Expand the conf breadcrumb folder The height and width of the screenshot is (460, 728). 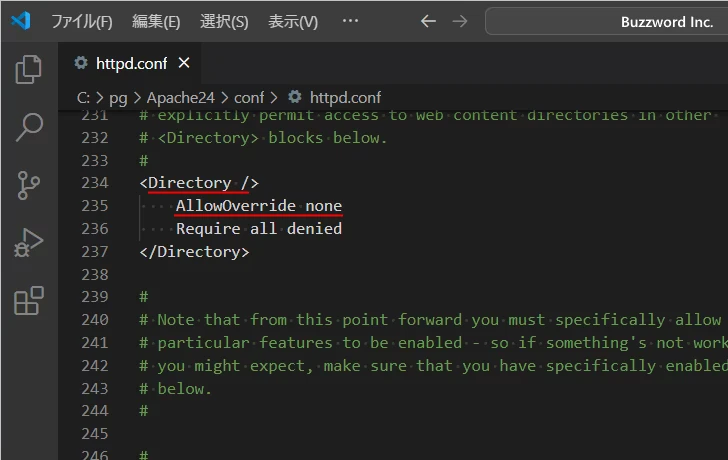pyautogui.click(x=249, y=97)
